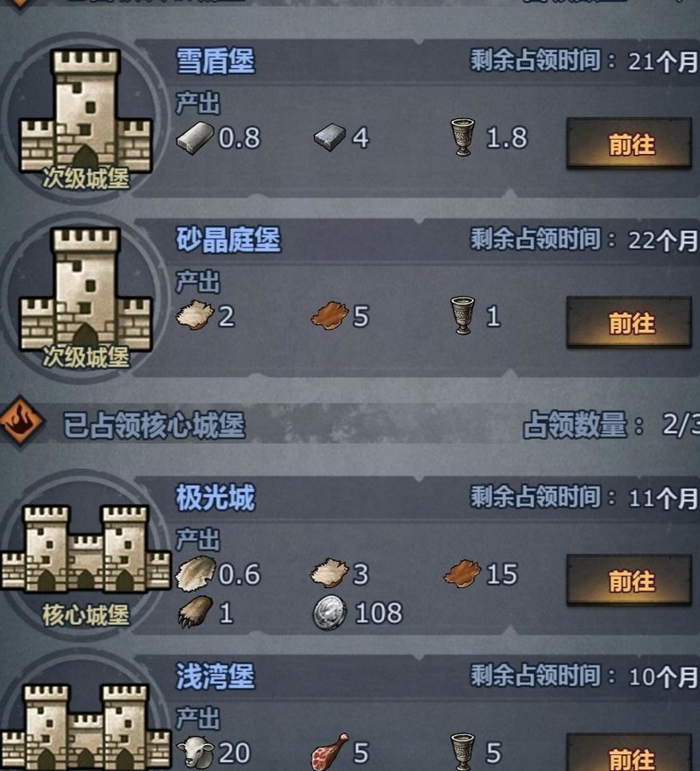Open the 浅湾堡 castle name link
Image resolution: width=700 pixels, height=771 pixels.
click(x=215, y=676)
